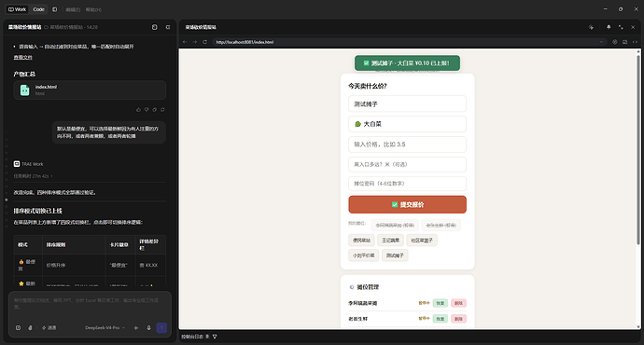Switch to Code mode
The image size is (644, 345).
coord(38,9)
